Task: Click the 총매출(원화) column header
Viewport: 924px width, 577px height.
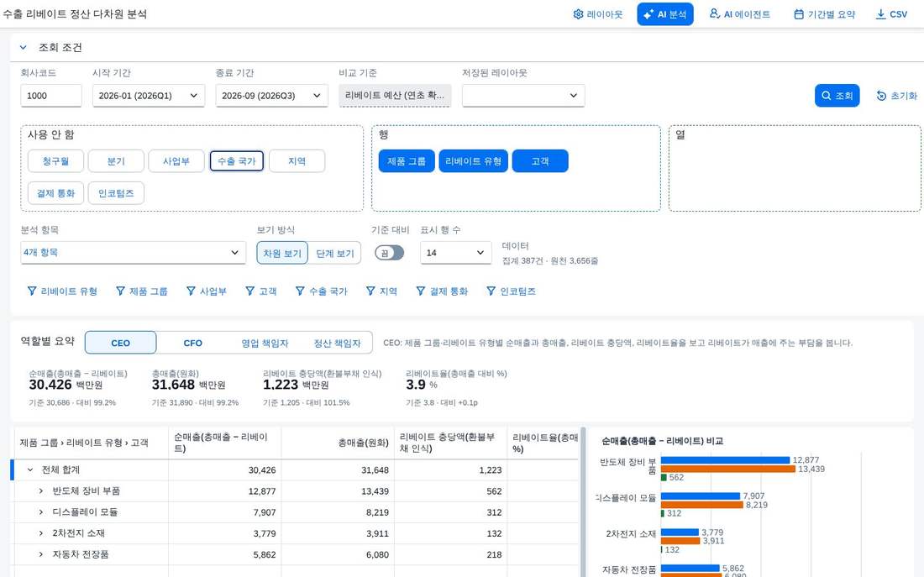Action: 338,443
